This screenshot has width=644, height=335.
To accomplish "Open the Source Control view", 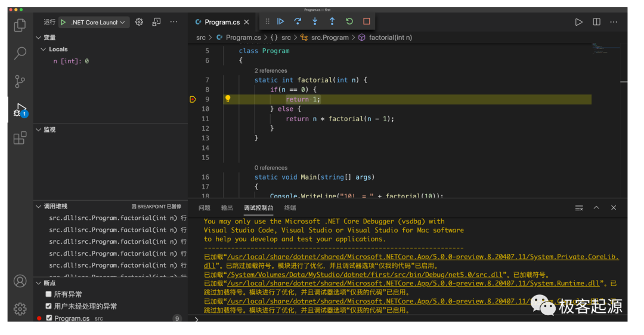I will point(20,81).
